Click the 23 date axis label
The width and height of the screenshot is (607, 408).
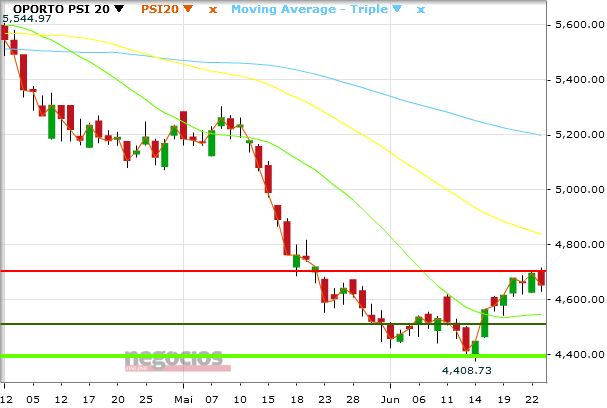[325, 399]
